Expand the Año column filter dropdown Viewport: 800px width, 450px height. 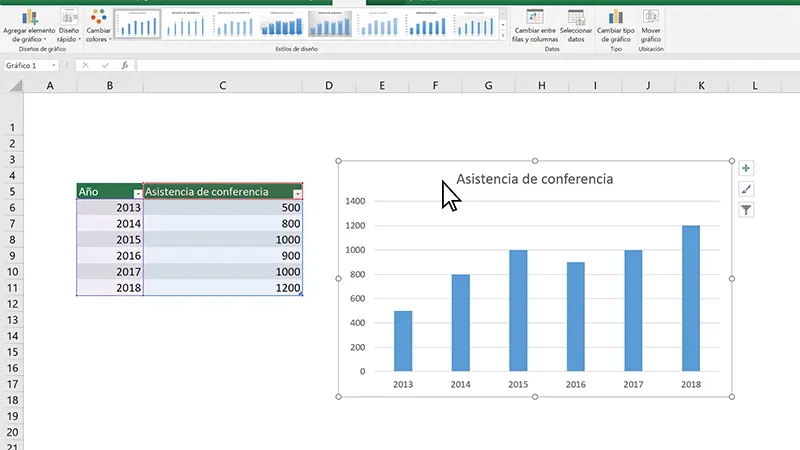point(135,192)
